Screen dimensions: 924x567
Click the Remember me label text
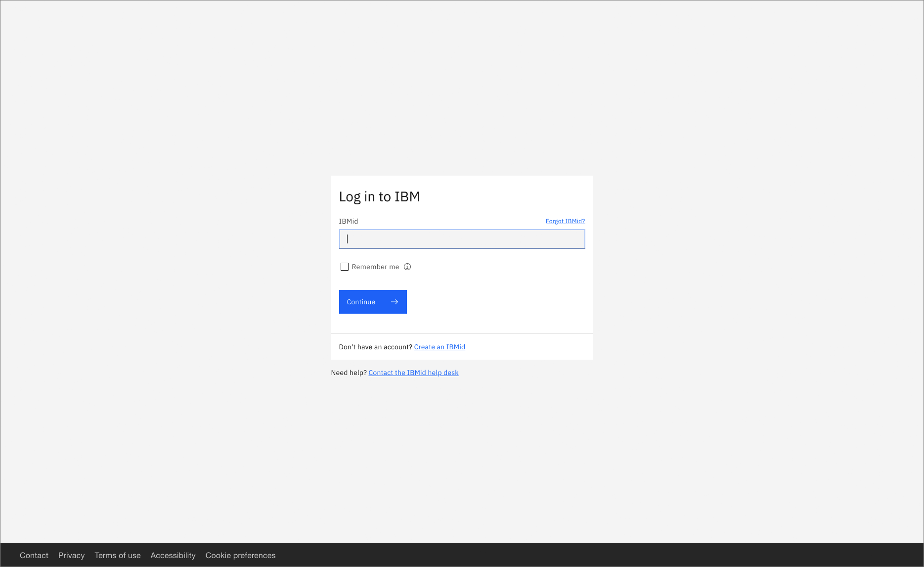pos(375,267)
